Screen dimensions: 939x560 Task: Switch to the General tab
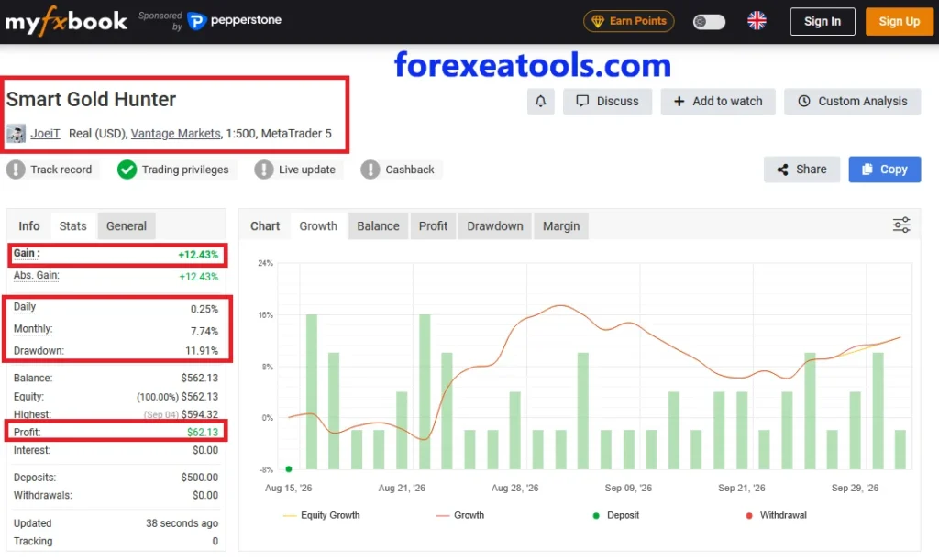point(127,226)
